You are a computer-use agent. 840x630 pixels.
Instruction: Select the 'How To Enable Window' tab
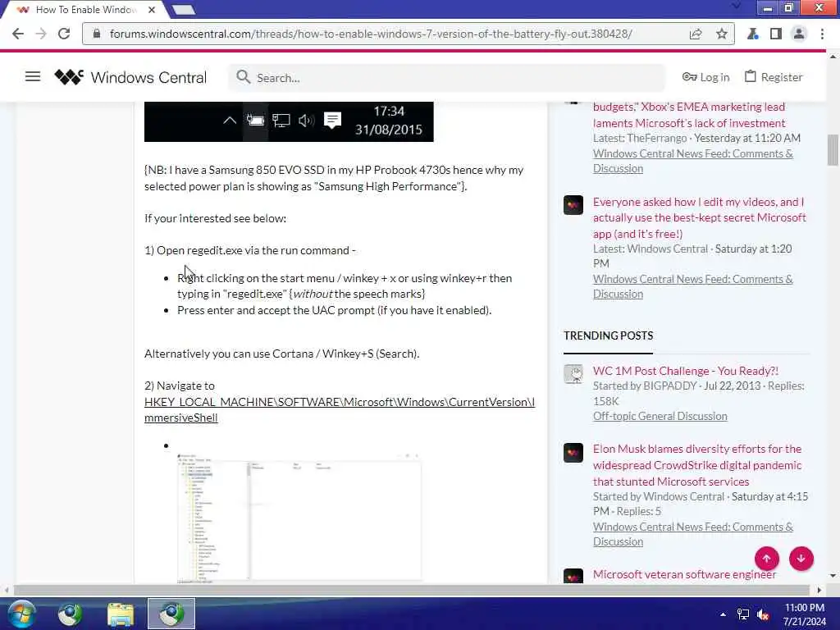click(x=85, y=10)
